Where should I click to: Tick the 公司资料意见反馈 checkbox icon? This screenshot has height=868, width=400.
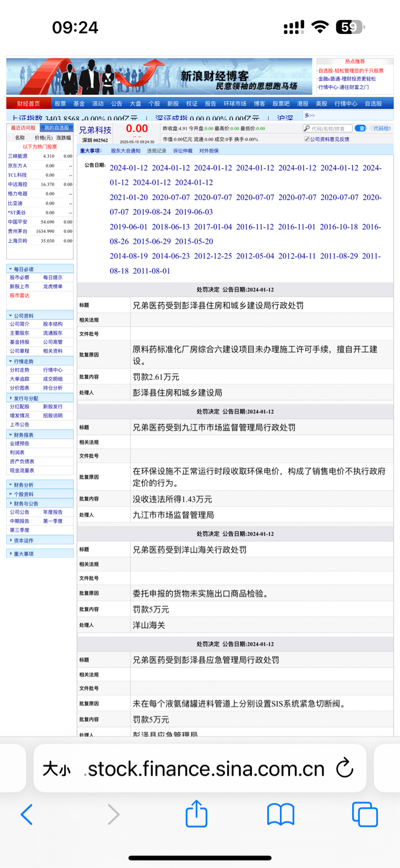click(x=307, y=139)
